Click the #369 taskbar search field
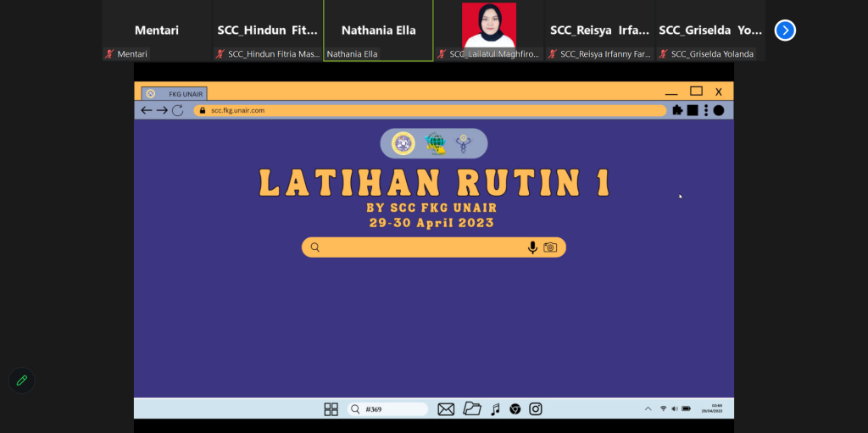The height and width of the screenshot is (433, 868). tap(387, 409)
